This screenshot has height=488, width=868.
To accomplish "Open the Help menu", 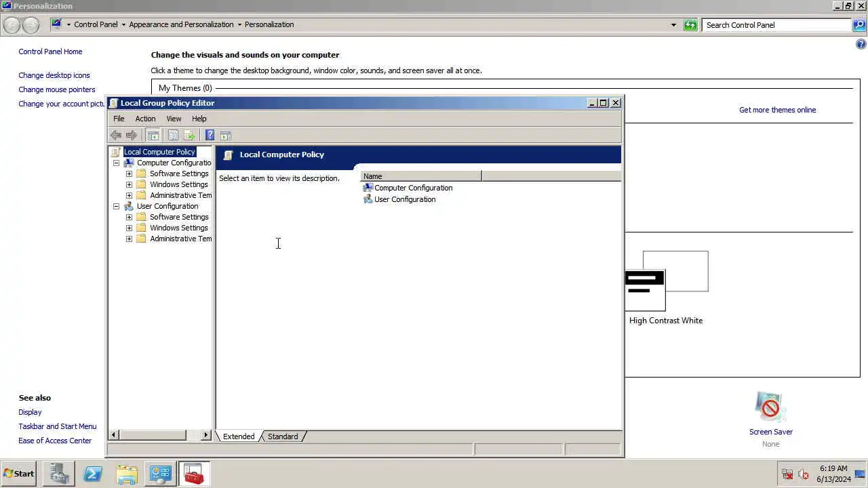I will pyautogui.click(x=199, y=119).
